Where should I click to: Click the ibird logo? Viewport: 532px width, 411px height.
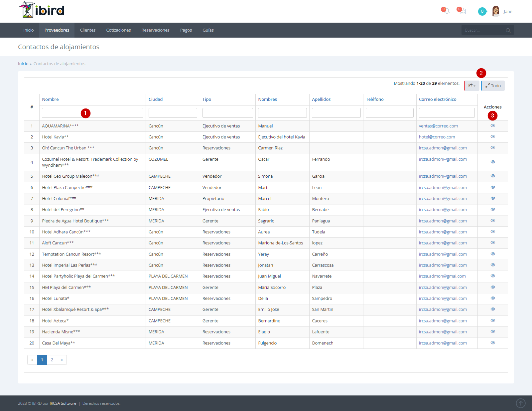point(42,10)
